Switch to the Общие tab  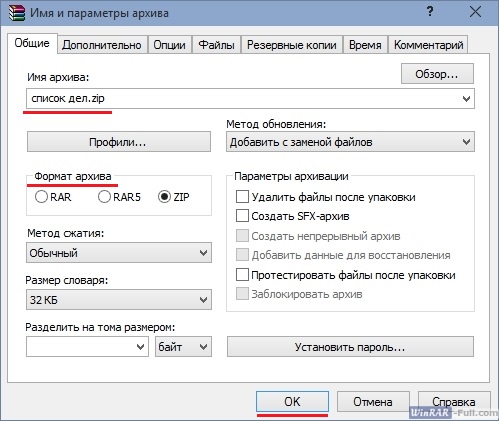point(32,43)
